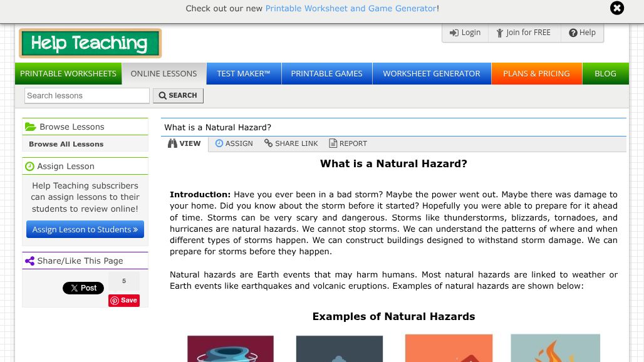Click the Assign Lesson to Students button
Viewport: 644px width, 362px height.
(85, 229)
